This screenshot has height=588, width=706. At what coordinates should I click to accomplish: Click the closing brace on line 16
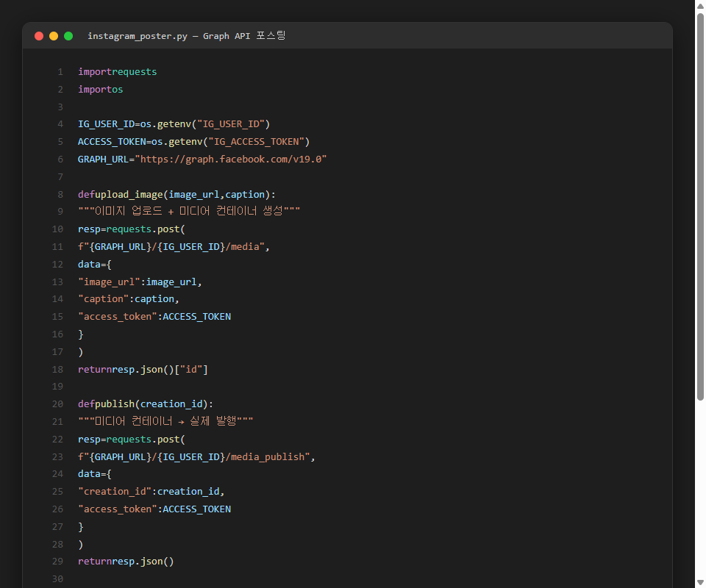[x=79, y=334]
